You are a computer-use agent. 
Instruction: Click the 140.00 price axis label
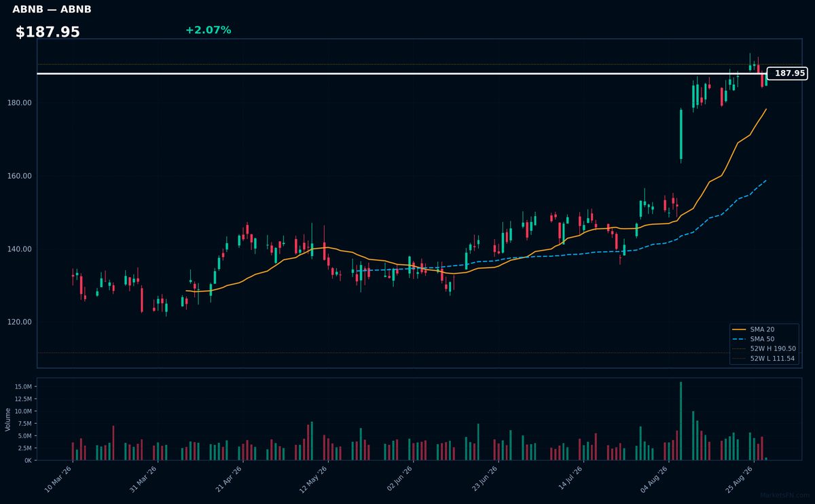pos(19,249)
